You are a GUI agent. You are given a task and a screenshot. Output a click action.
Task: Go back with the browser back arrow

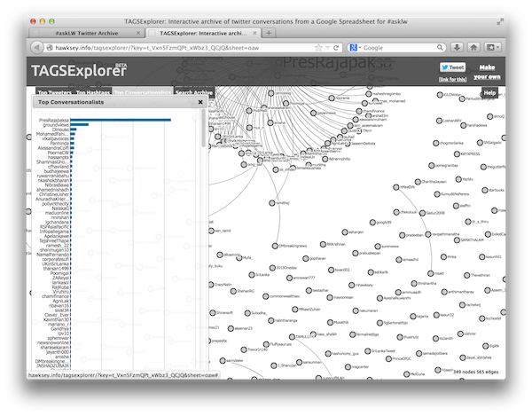tap(37, 48)
